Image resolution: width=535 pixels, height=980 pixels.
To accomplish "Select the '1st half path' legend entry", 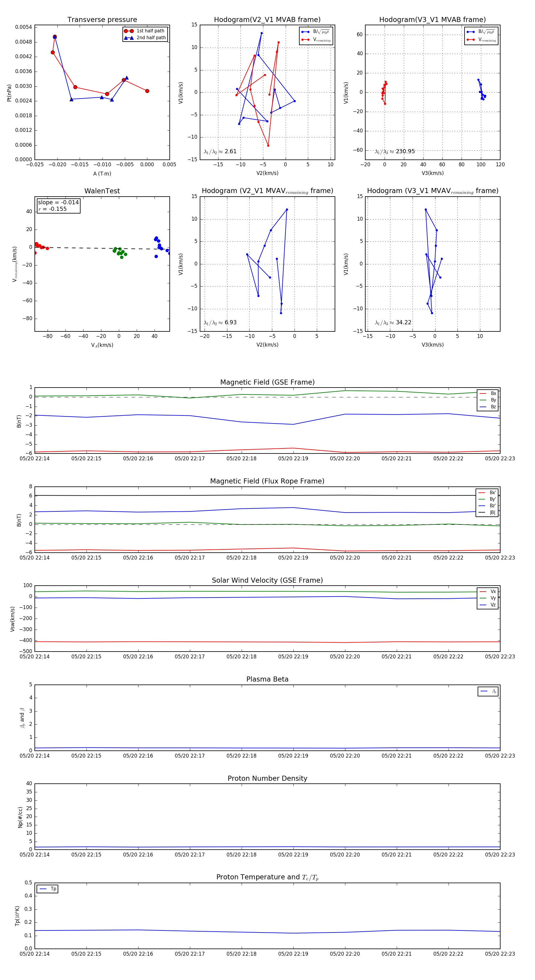I will (x=145, y=31).
